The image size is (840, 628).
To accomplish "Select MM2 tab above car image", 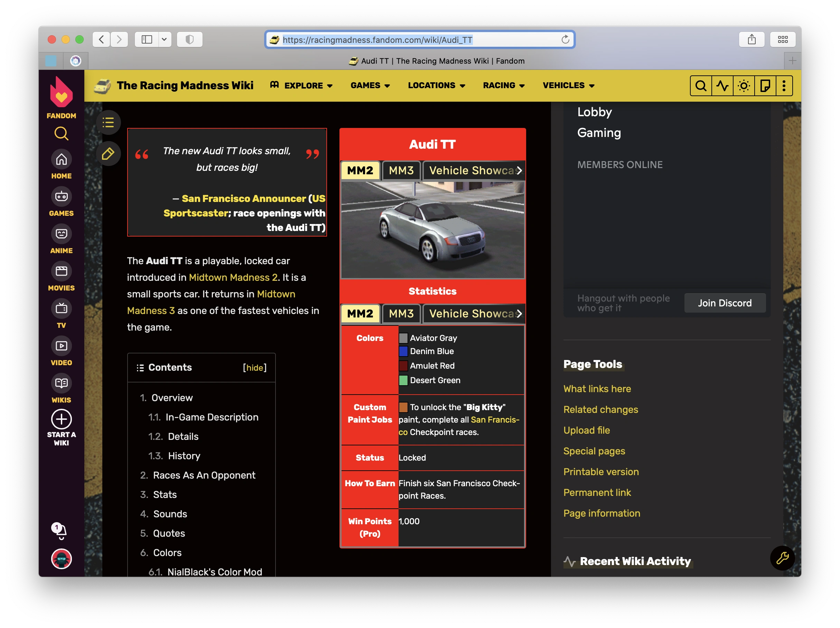I will [x=360, y=170].
